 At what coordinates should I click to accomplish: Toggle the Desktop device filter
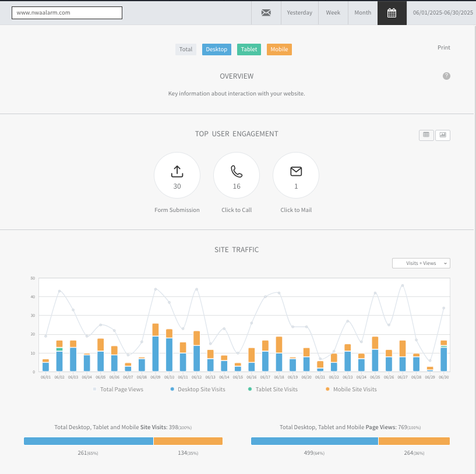click(217, 49)
